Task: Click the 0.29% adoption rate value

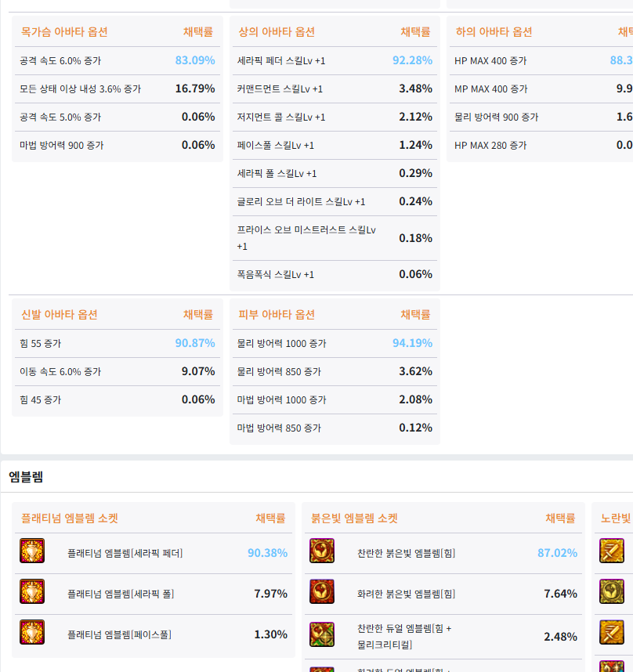Action: (415, 174)
